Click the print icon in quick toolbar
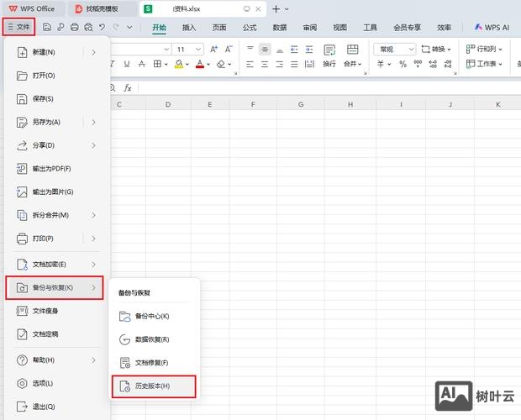Image resolution: width=521 pixels, height=420 pixels. pos(75,27)
